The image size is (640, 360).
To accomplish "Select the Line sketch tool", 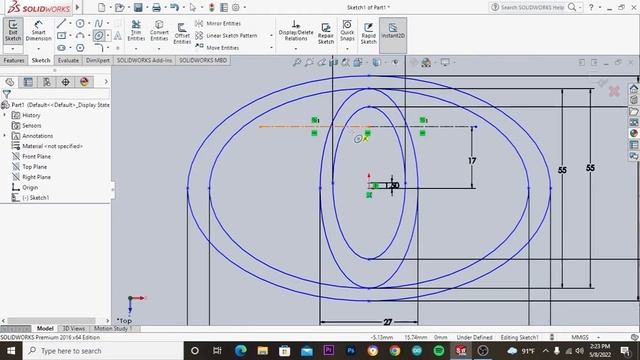I will coord(61,24).
